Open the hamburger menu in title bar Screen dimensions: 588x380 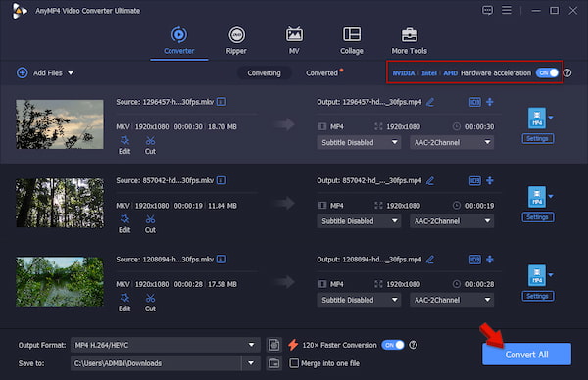507,10
